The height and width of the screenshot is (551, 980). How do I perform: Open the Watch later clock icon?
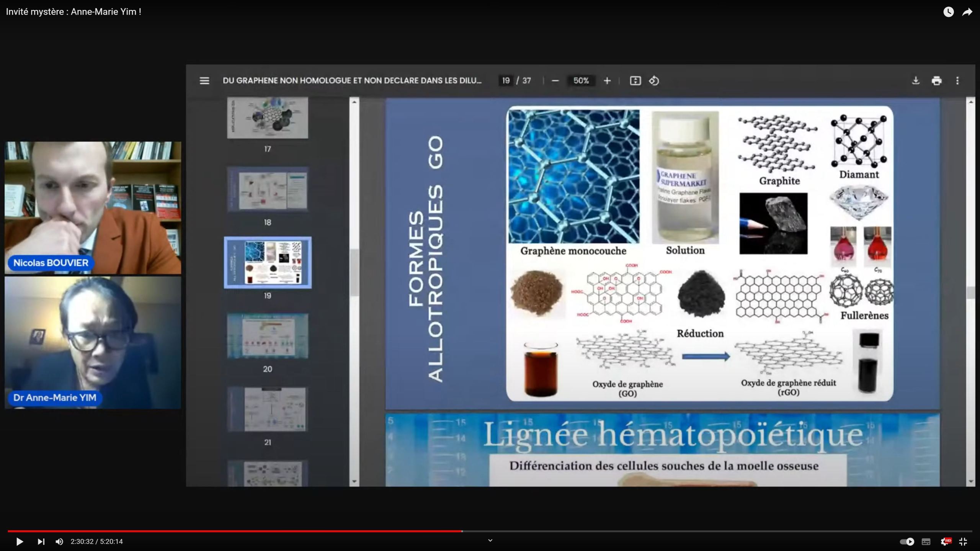coord(948,12)
